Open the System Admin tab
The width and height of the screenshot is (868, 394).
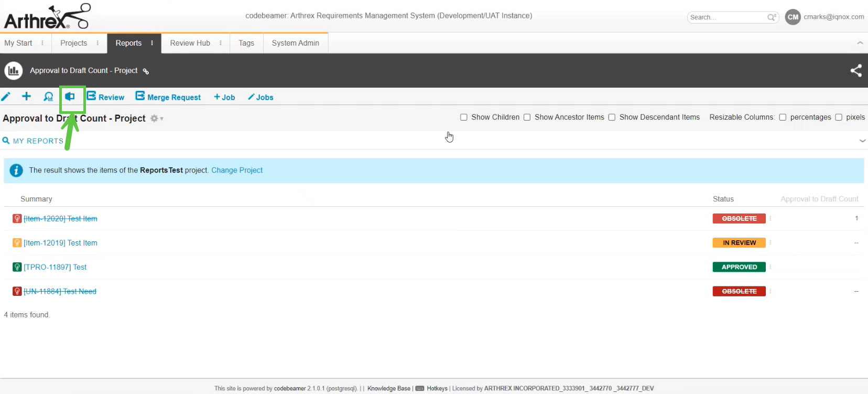tap(295, 43)
